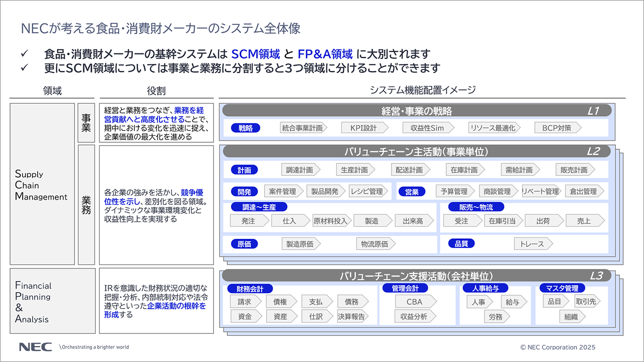The height and width of the screenshot is (362, 644).
Task: Click the 決算報告 box under 財務会計
Action: pos(352,316)
